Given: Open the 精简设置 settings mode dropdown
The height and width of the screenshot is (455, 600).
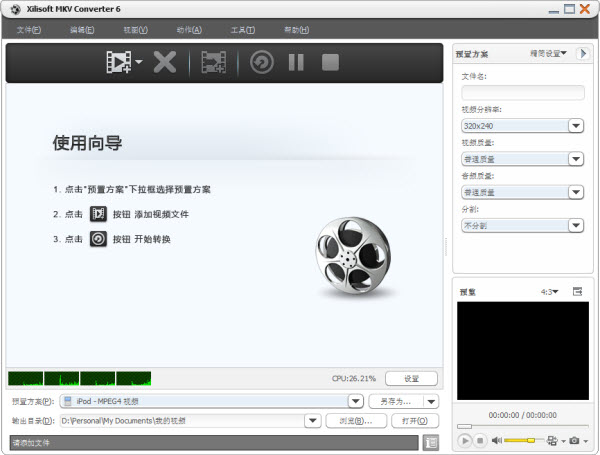Looking at the screenshot, I should click(548, 54).
